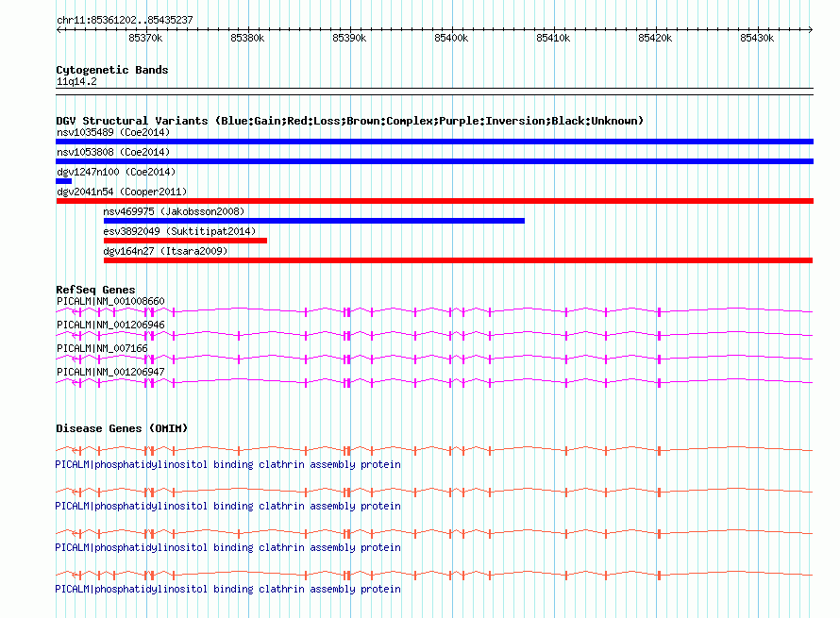
Task: Click the gene model under PICALM|NM_007166
Action: click(x=434, y=359)
